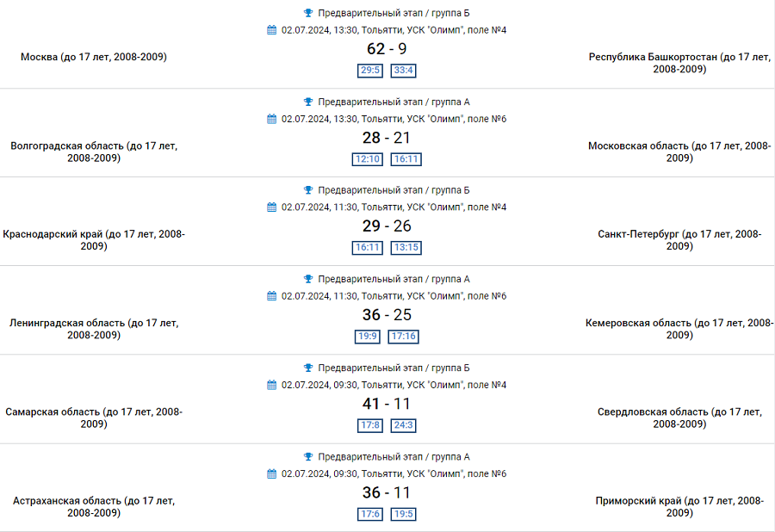
Task: Open the 28 - 21 match score
Action: 387,138
